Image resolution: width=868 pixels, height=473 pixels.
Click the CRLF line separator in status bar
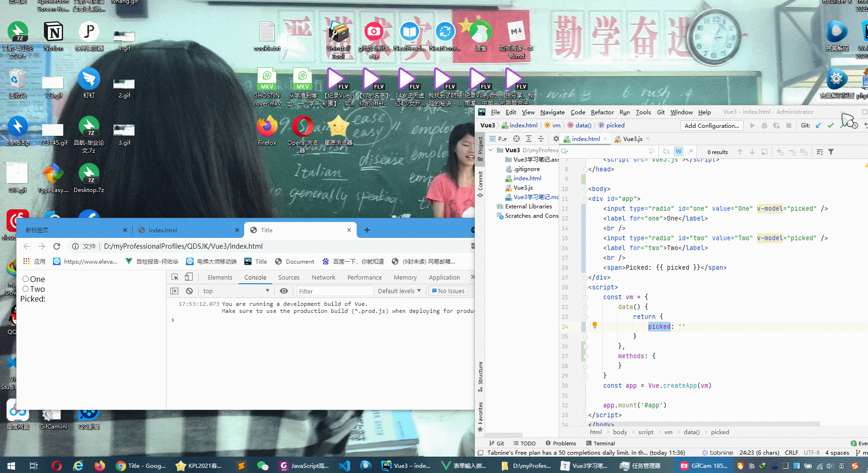pos(791,452)
